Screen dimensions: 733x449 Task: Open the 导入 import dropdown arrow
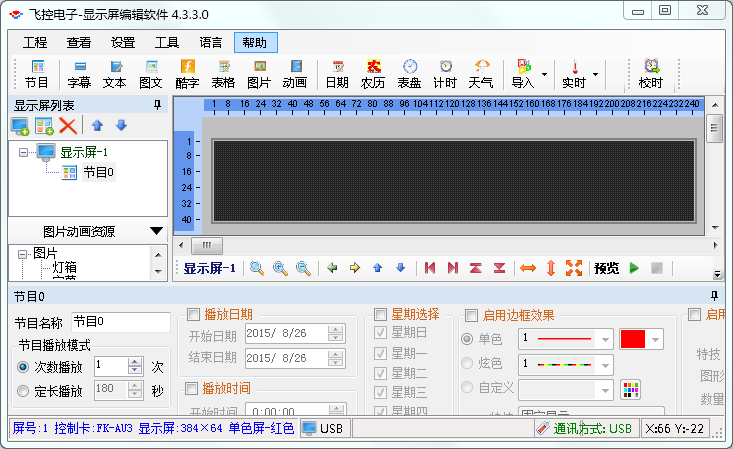[x=544, y=73]
